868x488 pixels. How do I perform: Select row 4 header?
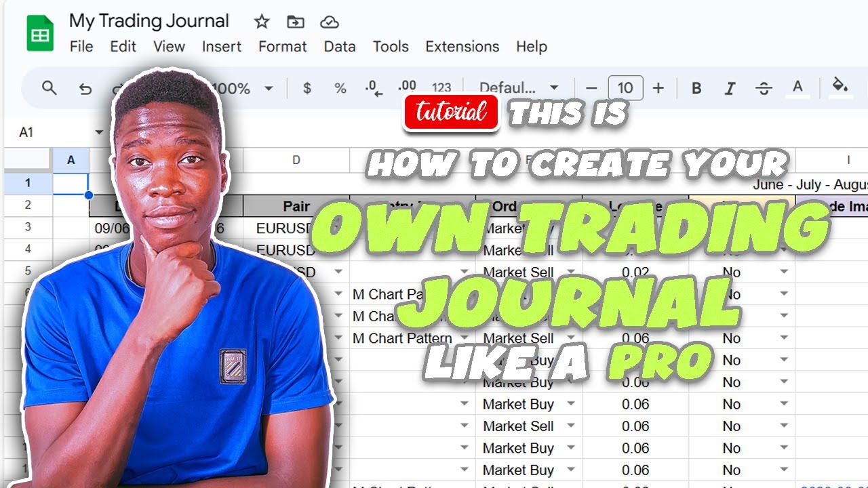click(x=28, y=249)
